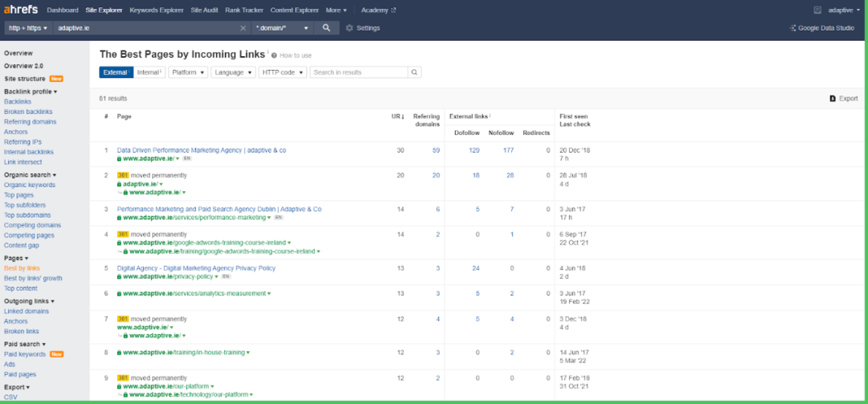The height and width of the screenshot is (404, 868).
Task: Select the External links toggle
Action: [117, 72]
